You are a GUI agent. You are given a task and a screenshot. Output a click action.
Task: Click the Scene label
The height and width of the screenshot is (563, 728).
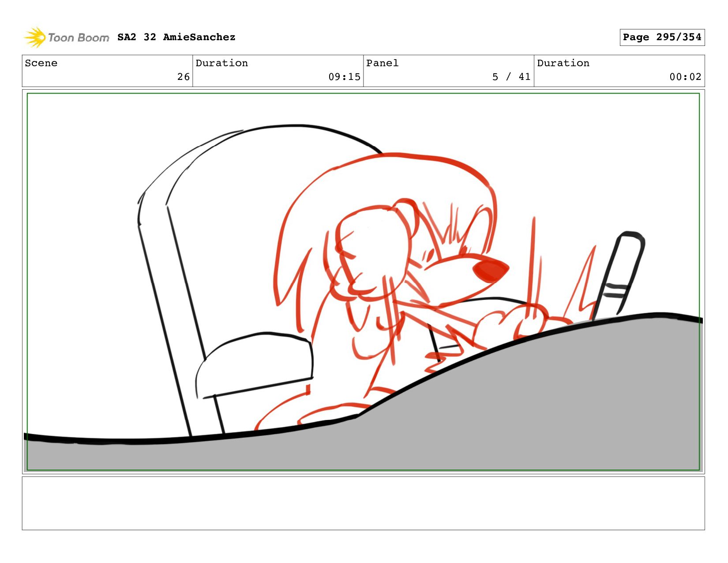click(41, 63)
